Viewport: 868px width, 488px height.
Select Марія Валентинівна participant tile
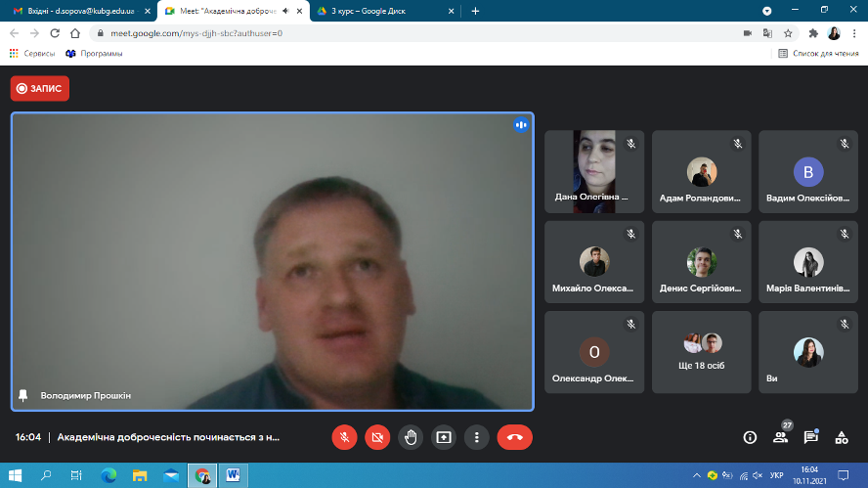tap(808, 262)
